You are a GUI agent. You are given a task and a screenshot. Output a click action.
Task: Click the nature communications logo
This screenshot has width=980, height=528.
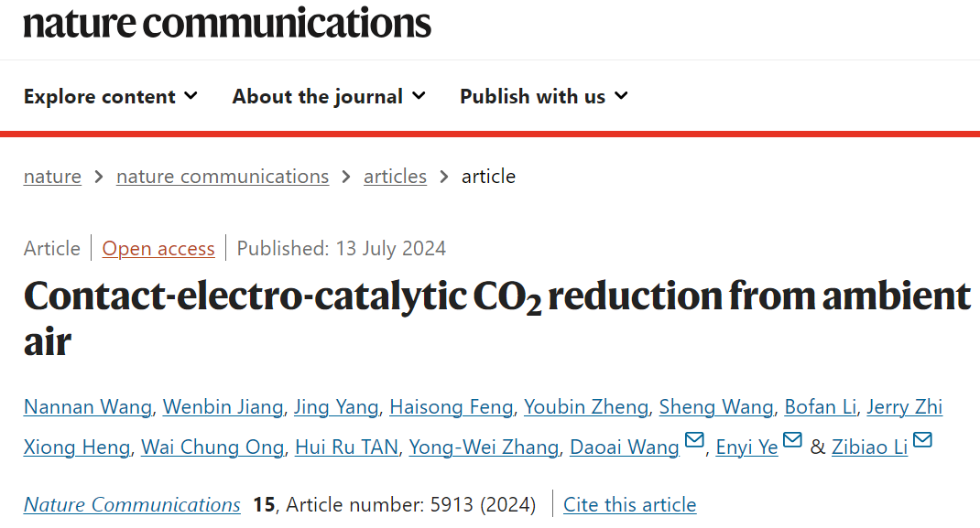pos(227,23)
